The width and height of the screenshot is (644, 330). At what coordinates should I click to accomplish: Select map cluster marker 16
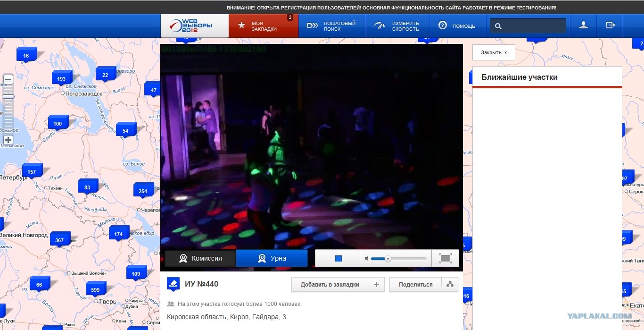(x=26, y=55)
